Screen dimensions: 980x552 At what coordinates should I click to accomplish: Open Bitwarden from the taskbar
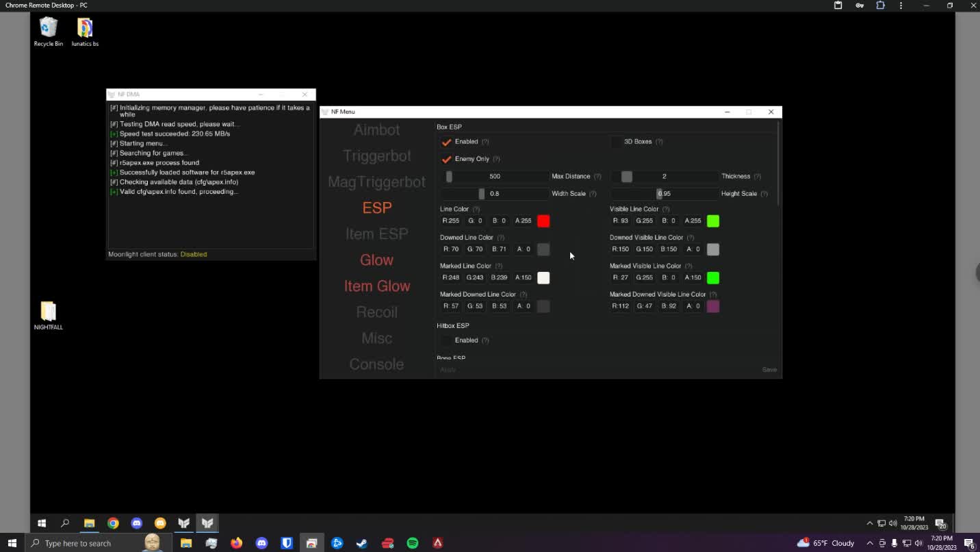coord(286,542)
